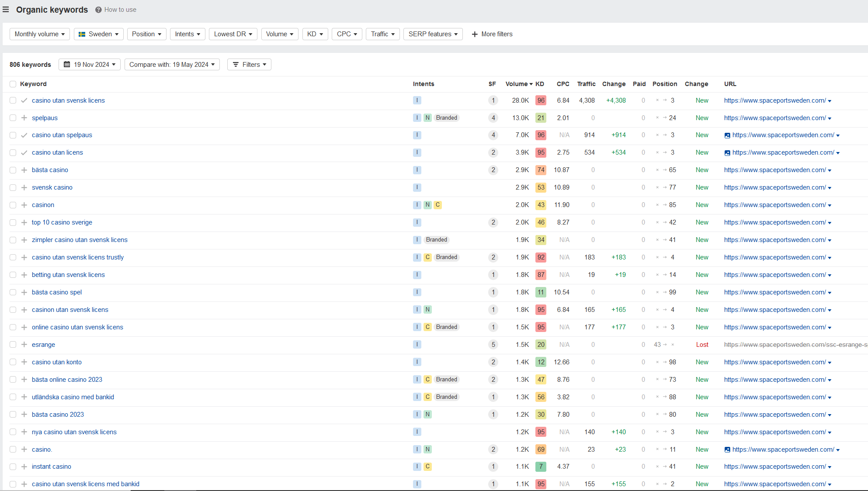868x491 pixels.
Task: Click the plus icon next to bästa casino
Action: pyautogui.click(x=24, y=170)
